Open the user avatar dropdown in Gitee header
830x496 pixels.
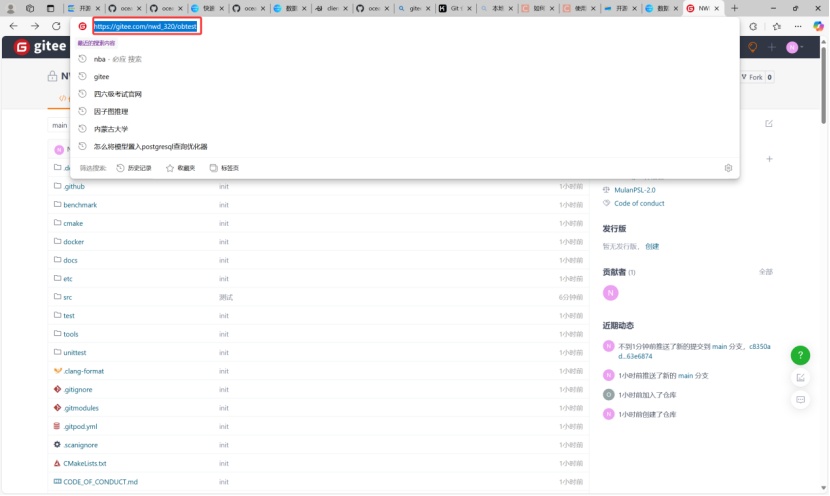tap(795, 47)
